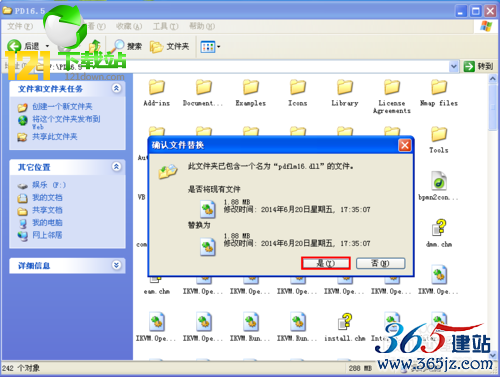Click 共享此文件夹 link
Viewport: 500px width, 377px height.
(x=55, y=137)
